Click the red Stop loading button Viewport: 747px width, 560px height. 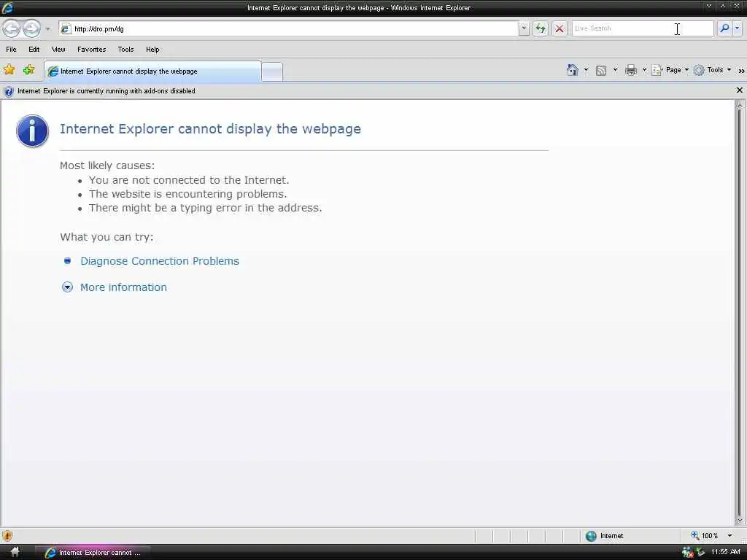560,28
